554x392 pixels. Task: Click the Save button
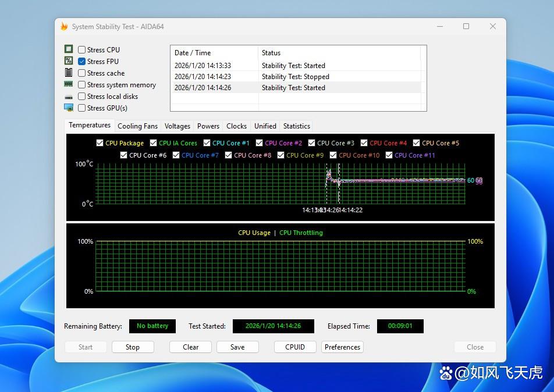[237, 347]
